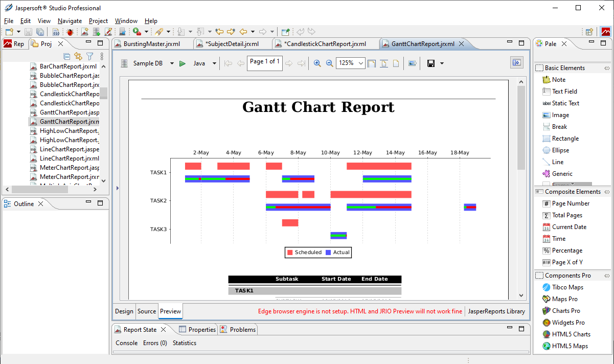
Task: Open the zoom level 125% combo box
Action: pos(350,63)
